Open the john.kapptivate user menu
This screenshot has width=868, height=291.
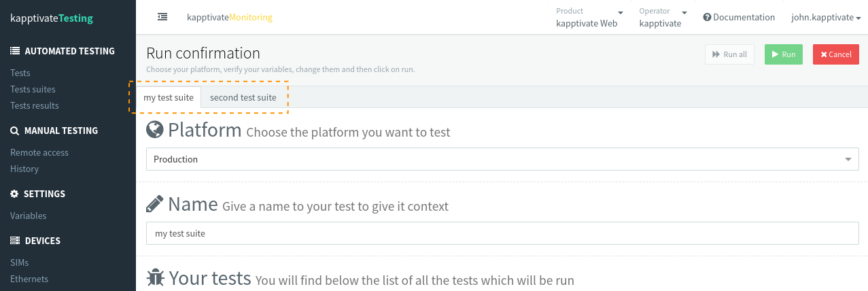tap(826, 18)
